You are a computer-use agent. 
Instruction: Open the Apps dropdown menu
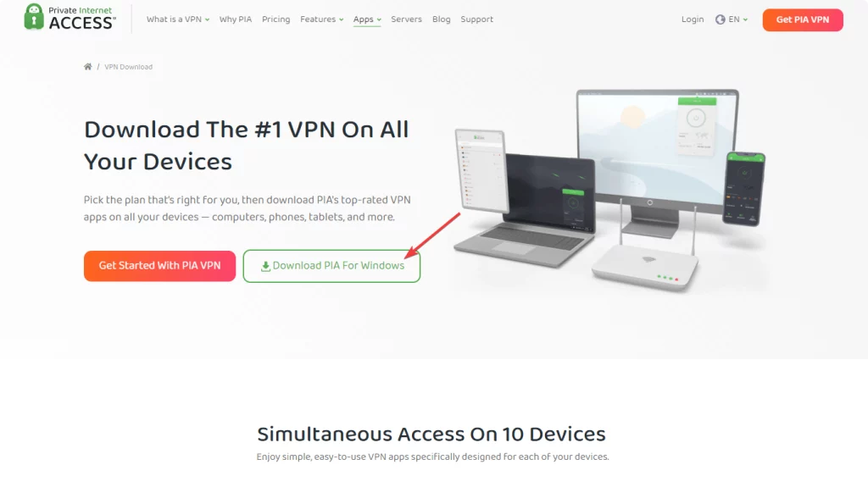tap(367, 19)
